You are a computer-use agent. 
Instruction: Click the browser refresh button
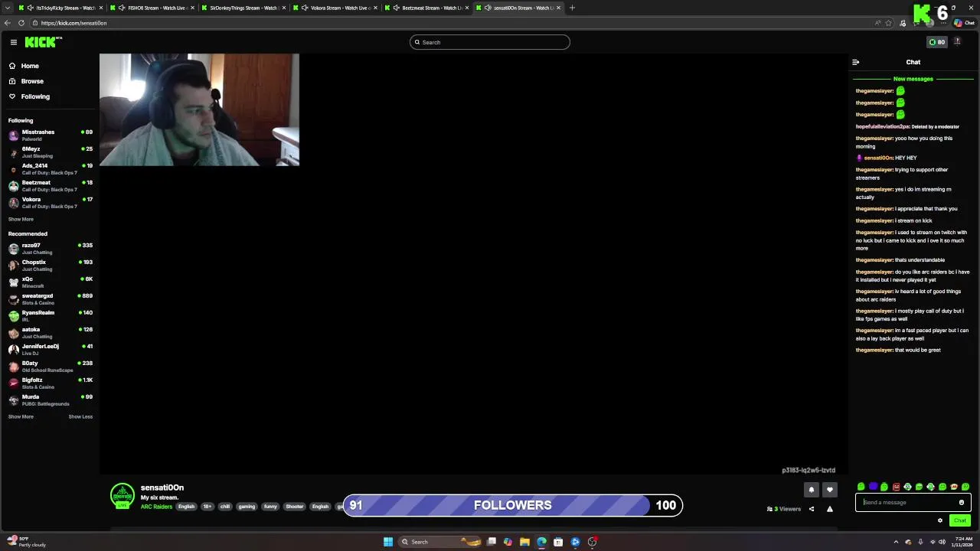21,23
